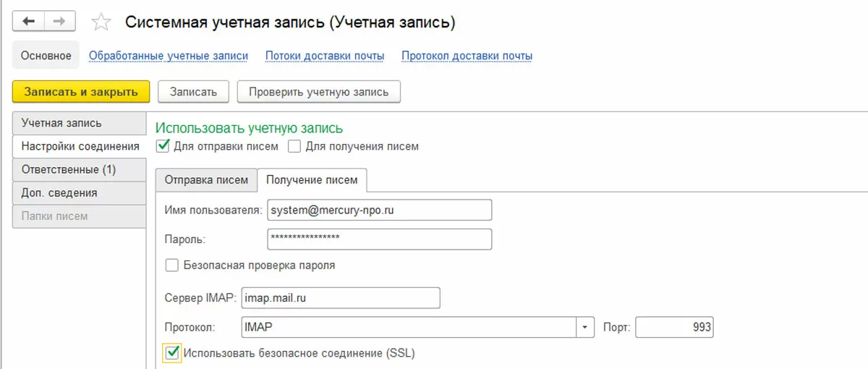Open "Потоки доставки почты" link

click(325, 56)
